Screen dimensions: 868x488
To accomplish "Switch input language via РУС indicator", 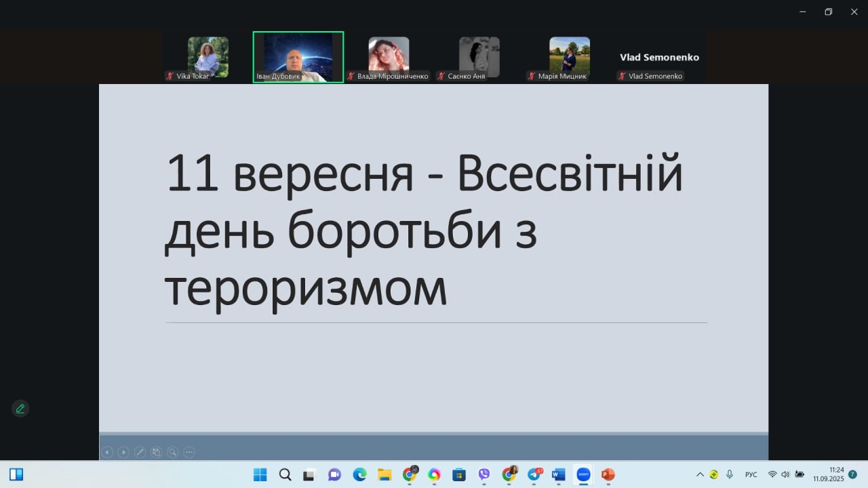I will (x=751, y=474).
